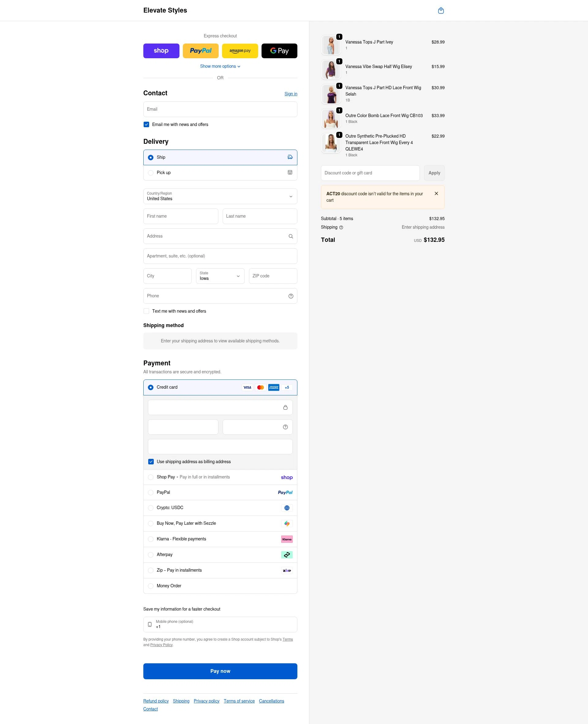Image resolution: width=588 pixels, height=724 pixels.
Task: Open the shopping bag icon
Action: point(441,10)
